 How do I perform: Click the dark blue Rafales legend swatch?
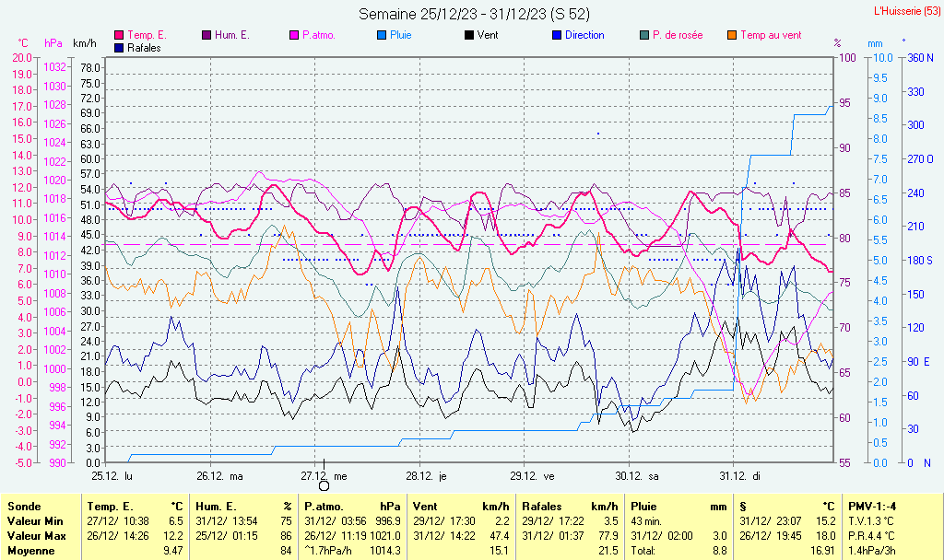(x=119, y=48)
